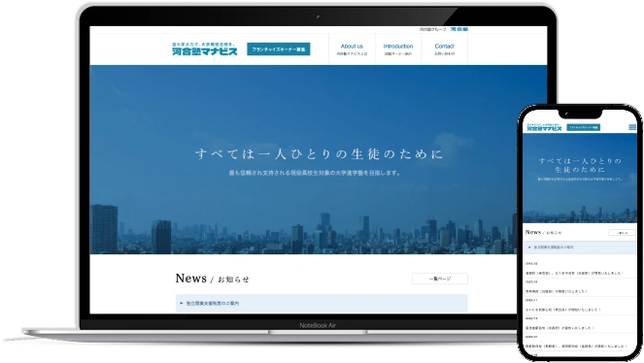Click 一覧ページ button in laptop News section
Screen dimensions: 644x363
click(x=439, y=279)
